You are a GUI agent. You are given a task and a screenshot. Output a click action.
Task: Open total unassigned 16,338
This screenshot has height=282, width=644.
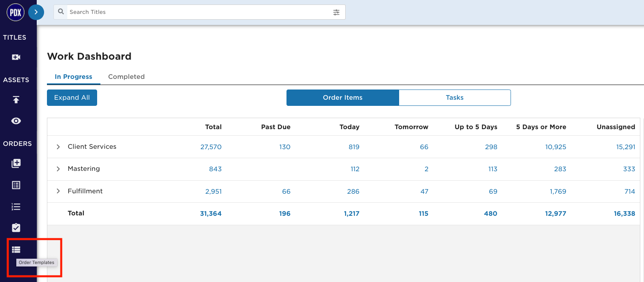point(624,214)
